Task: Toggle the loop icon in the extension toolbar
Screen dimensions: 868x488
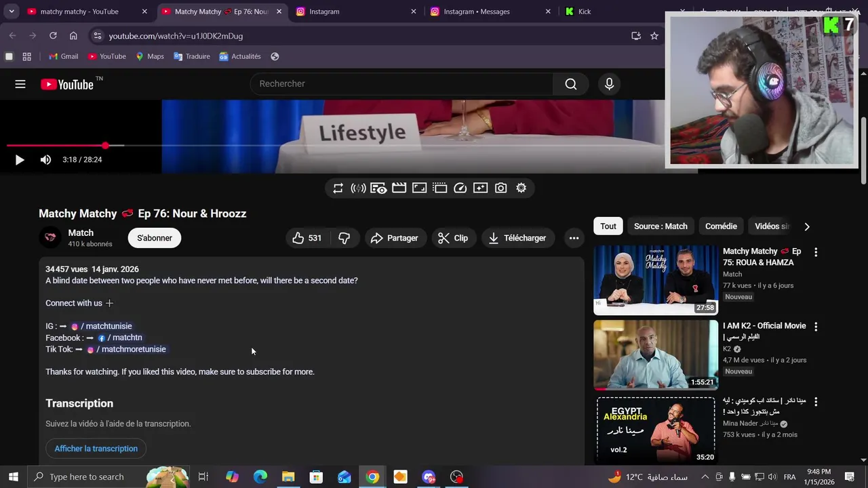Action: click(x=338, y=188)
